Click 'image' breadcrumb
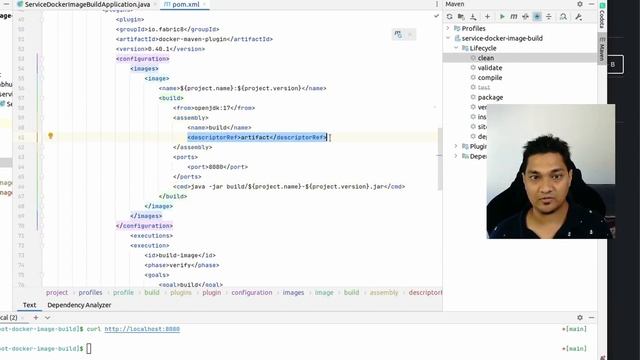Screen dimensions: 640x360 point(324,292)
